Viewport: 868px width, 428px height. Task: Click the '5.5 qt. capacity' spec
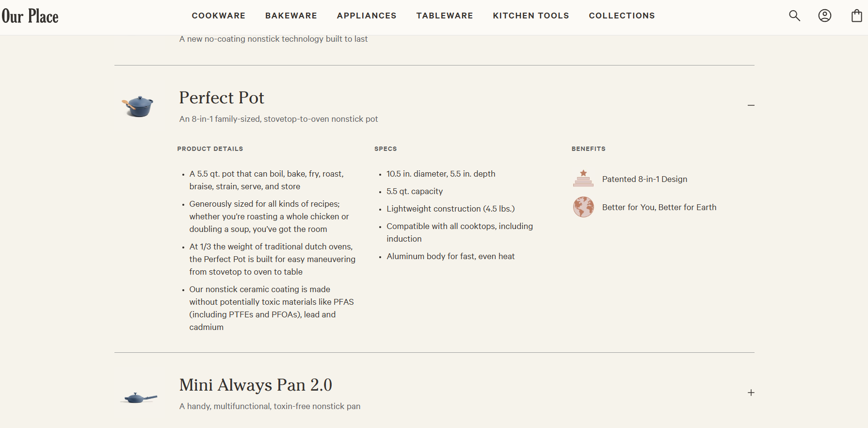pos(415,191)
